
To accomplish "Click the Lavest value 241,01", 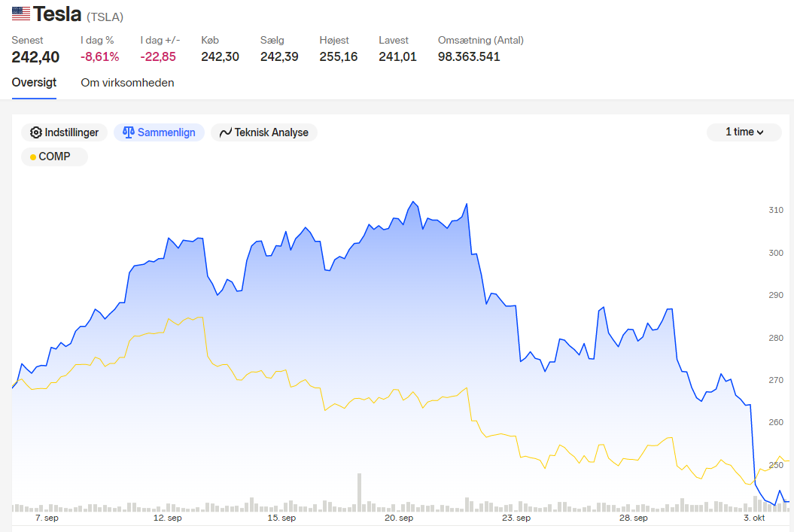I will click(397, 56).
